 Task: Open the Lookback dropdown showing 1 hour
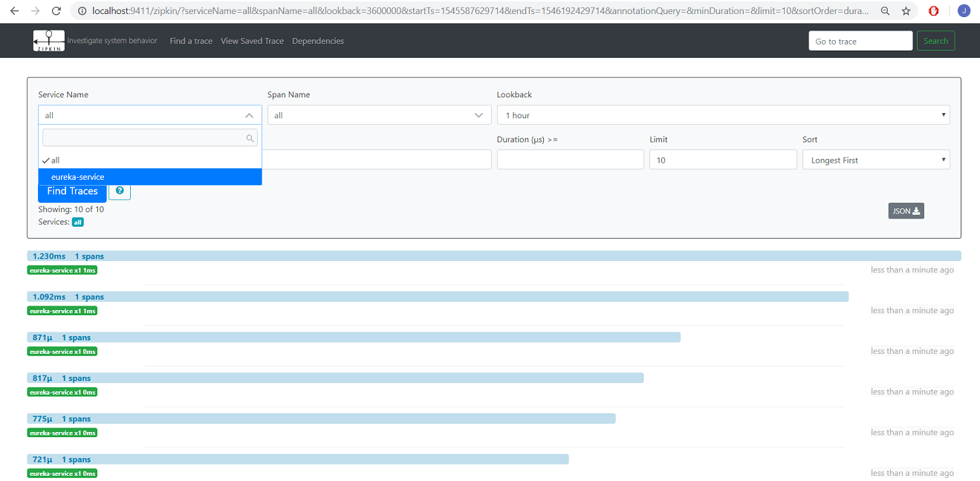pyautogui.click(x=724, y=114)
